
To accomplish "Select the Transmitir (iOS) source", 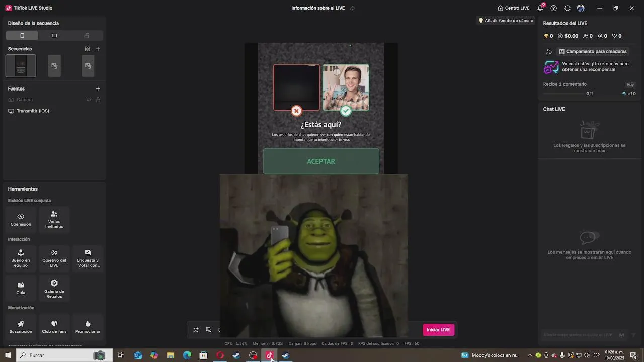I will tap(54, 111).
